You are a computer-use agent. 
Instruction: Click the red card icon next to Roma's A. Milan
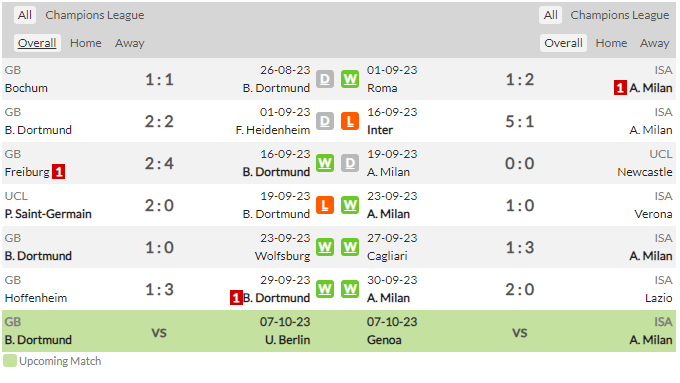click(x=620, y=88)
